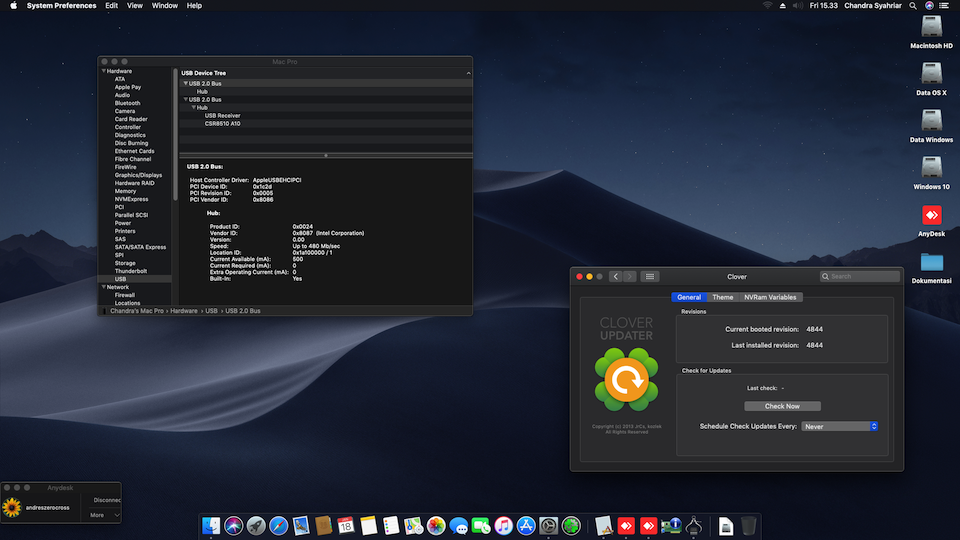Launch AnyDesk shortcut on desktop
This screenshot has height=540, width=960.
tap(931, 220)
